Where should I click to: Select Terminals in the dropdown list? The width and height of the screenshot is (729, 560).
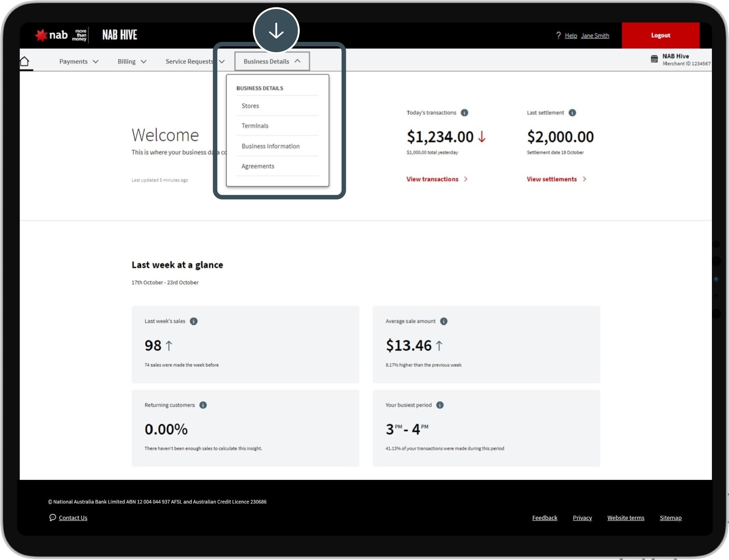coord(255,126)
